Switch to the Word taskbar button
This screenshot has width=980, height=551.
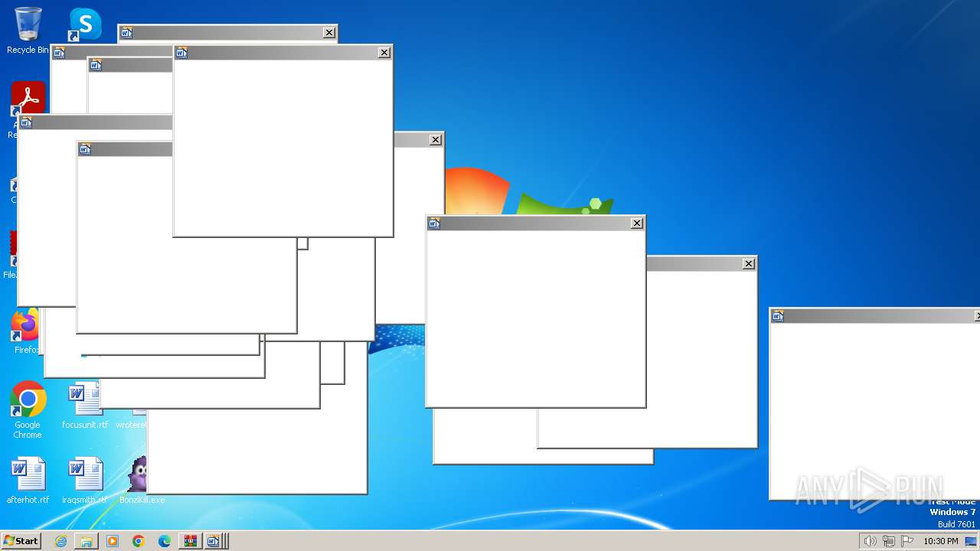(x=214, y=541)
